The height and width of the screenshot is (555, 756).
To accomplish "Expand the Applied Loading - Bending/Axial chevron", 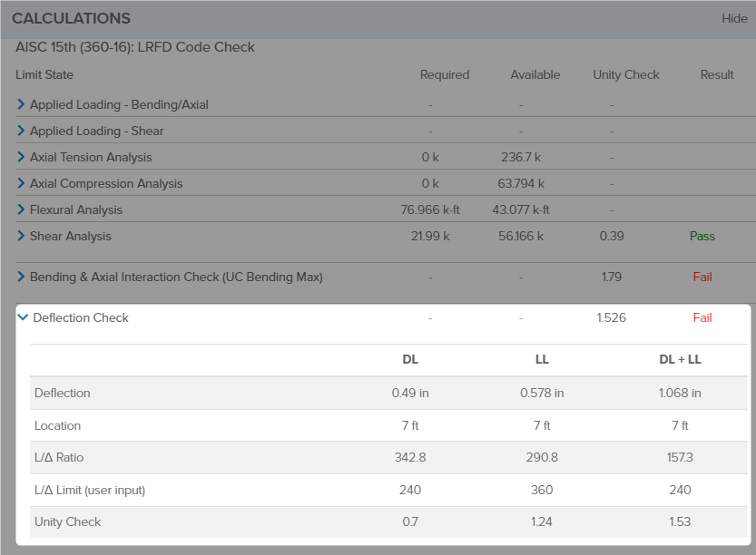I will tap(22, 104).
